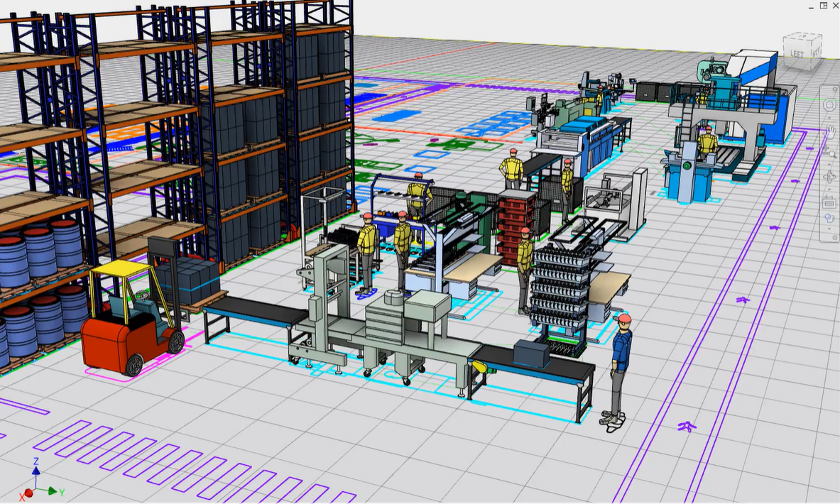Select the Pan hand tool
The height and width of the screenshot is (504, 840).
pyautogui.click(x=830, y=132)
